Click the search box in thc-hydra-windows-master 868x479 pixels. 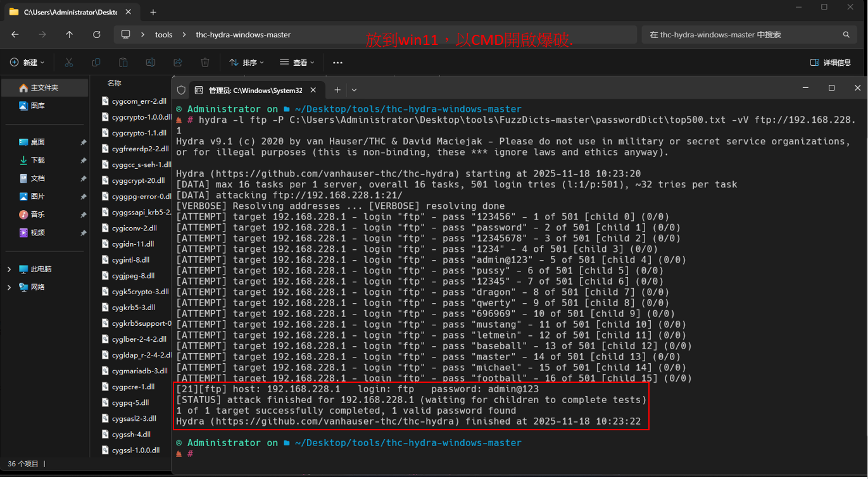[x=749, y=35]
